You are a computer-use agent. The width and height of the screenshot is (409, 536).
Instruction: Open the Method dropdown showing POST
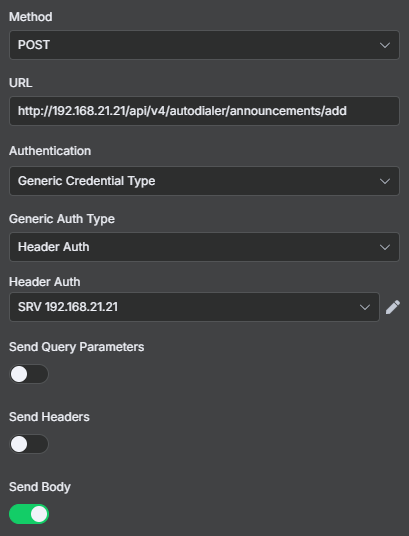click(204, 45)
